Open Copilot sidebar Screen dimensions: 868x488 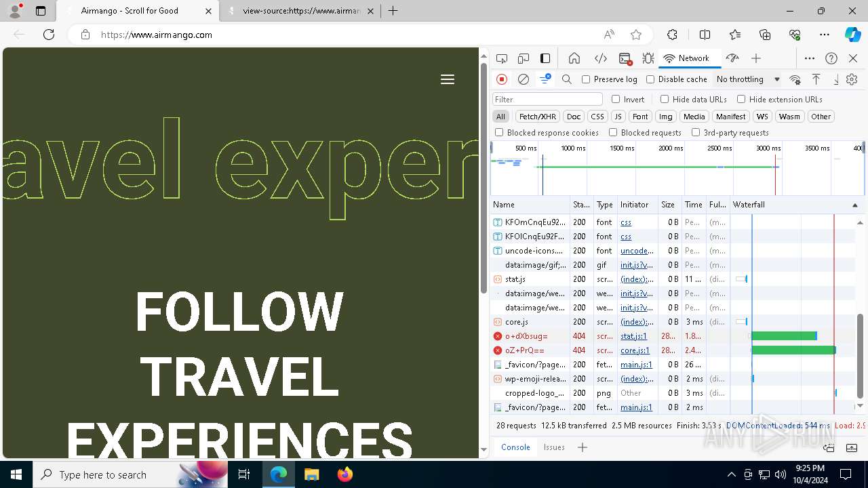(x=852, y=35)
